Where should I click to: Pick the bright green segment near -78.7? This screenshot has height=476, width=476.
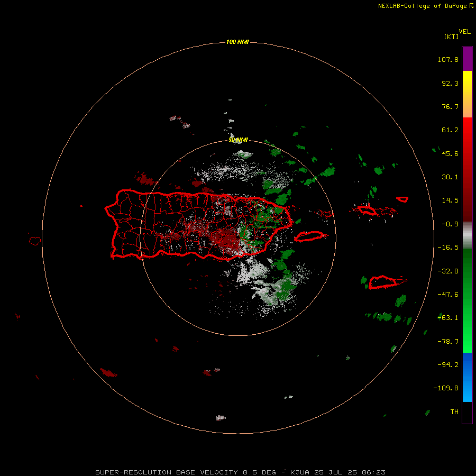467,342
